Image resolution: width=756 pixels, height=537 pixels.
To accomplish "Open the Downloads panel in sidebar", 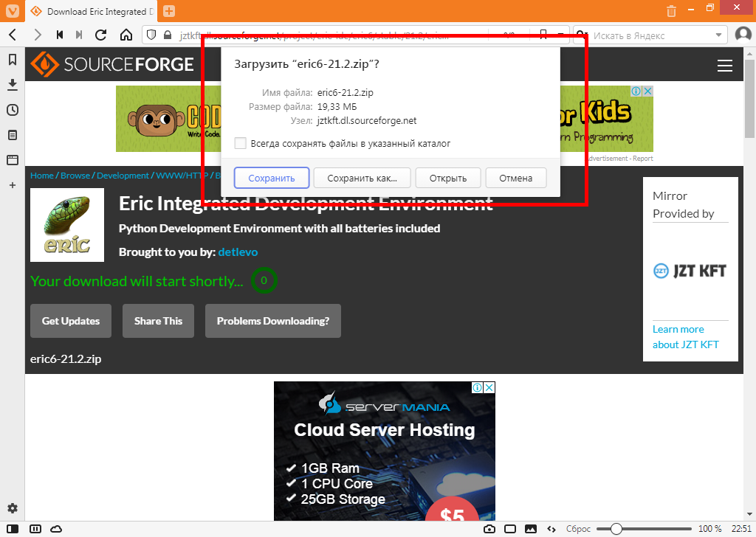I will (x=13, y=85).
